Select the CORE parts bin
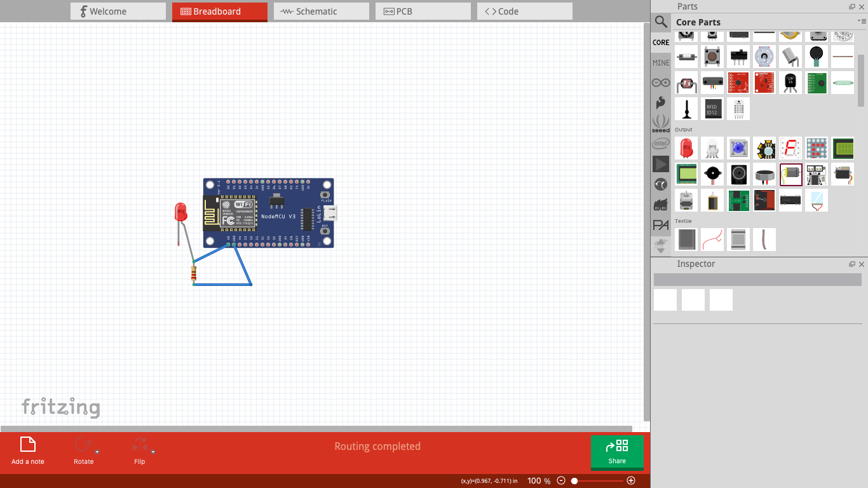868x488 pixels. click(661, 43)
